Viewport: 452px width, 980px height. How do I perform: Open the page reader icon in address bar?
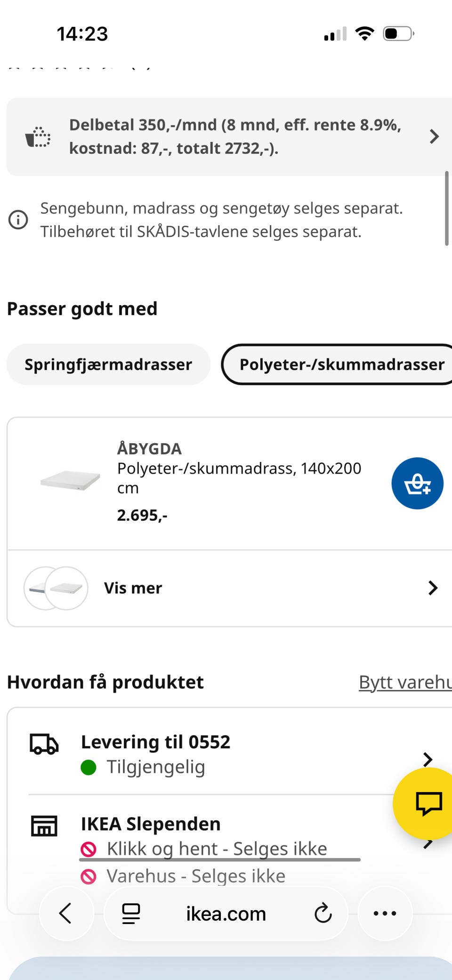click(131, 913)
